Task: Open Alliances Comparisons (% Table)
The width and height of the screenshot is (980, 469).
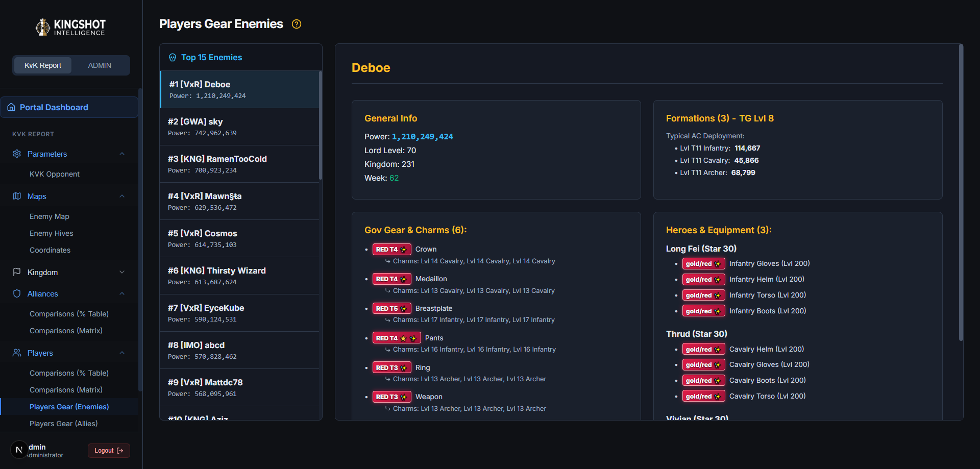Action: click(69, 314)
